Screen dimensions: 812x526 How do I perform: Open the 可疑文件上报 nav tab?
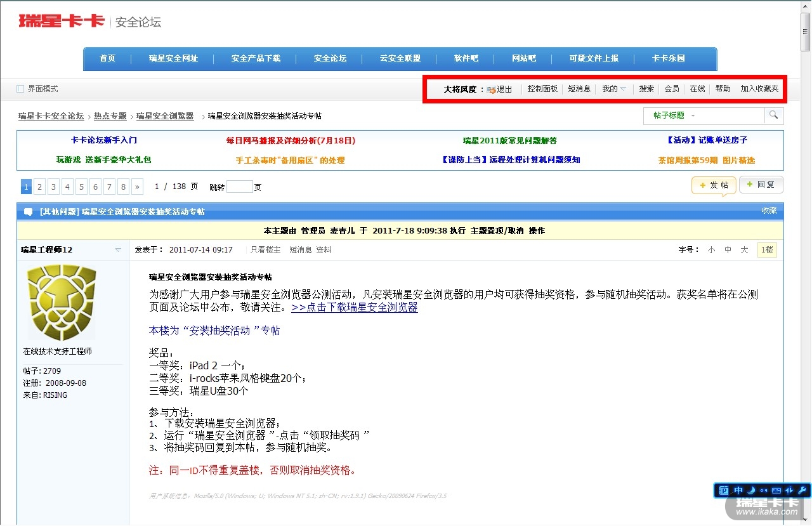click(x=594, y=58)
